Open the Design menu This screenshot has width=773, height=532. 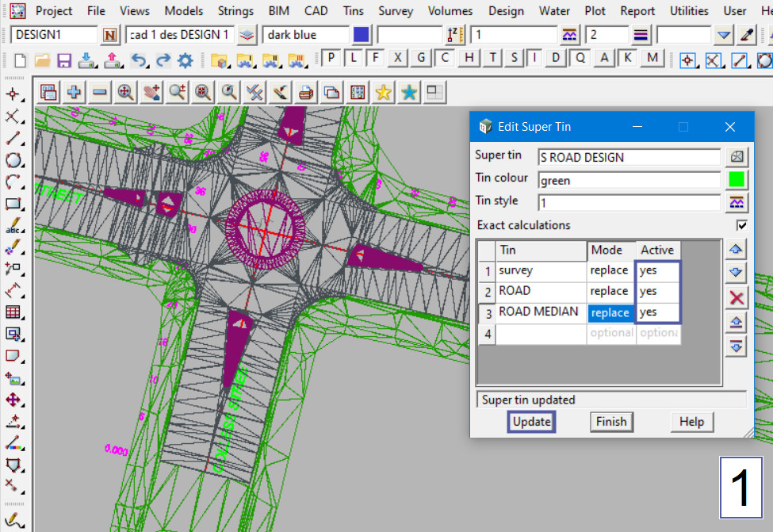tap(506, 11)
